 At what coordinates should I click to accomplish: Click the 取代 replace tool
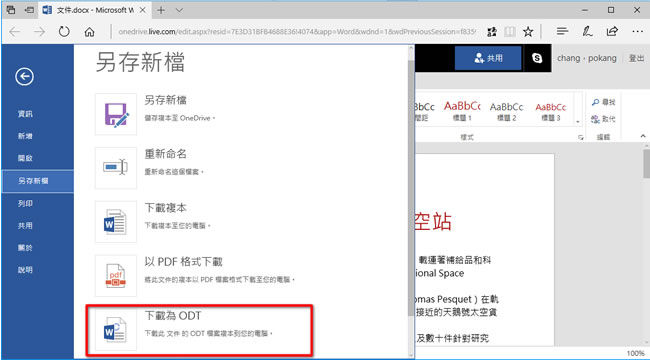point(603,119)
